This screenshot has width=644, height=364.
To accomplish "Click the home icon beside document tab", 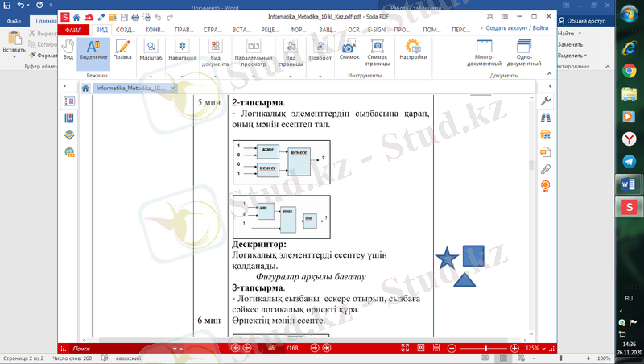I will (85, 87).
